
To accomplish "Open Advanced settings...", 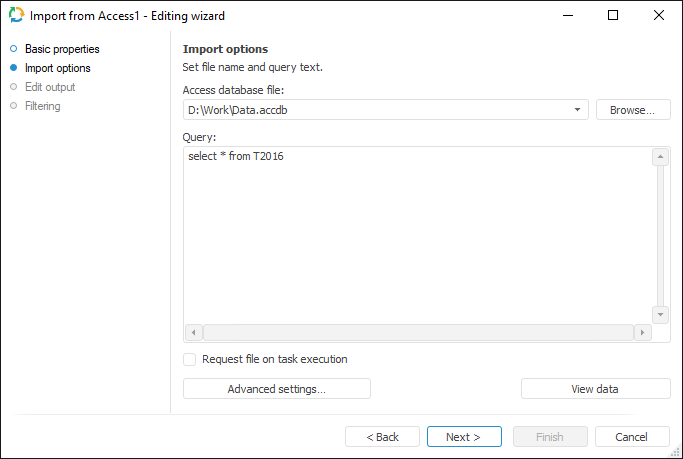I will [x=276, y=389].
